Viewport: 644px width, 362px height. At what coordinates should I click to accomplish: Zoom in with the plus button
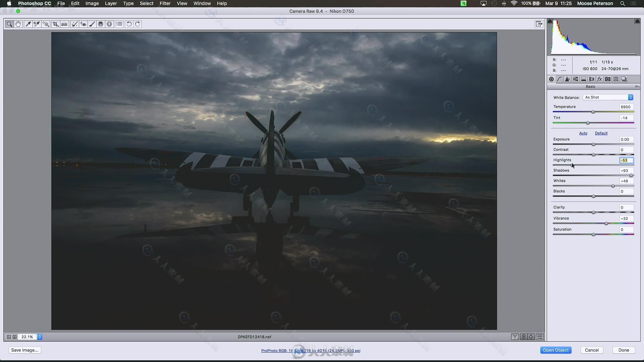[14, 337]
